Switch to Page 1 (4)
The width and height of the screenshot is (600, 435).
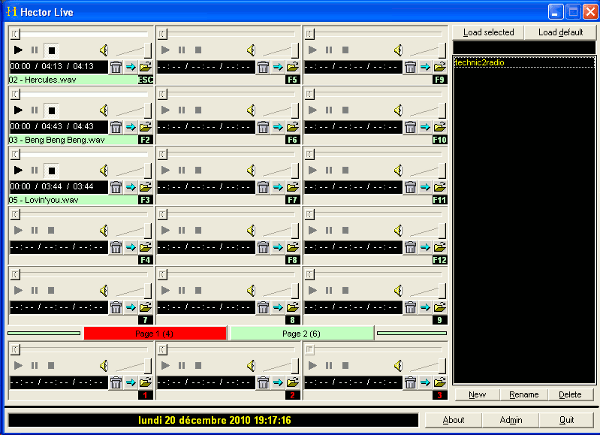(x=155, y=333)
